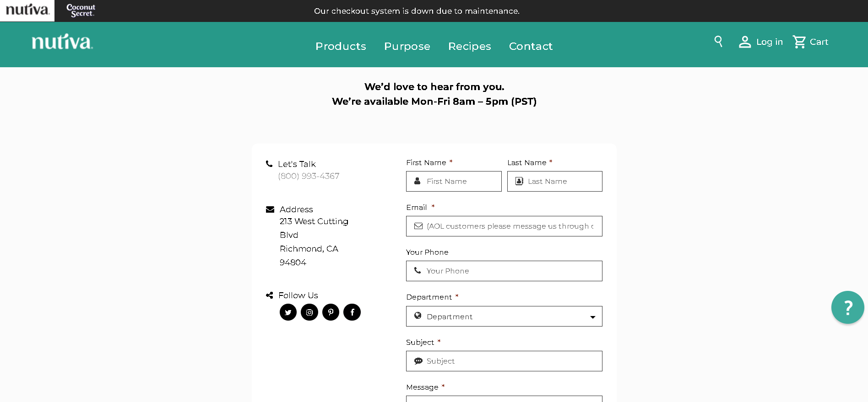Open the Instagram social icon
The height and width of the screenshot is (402, 868).
309,312
